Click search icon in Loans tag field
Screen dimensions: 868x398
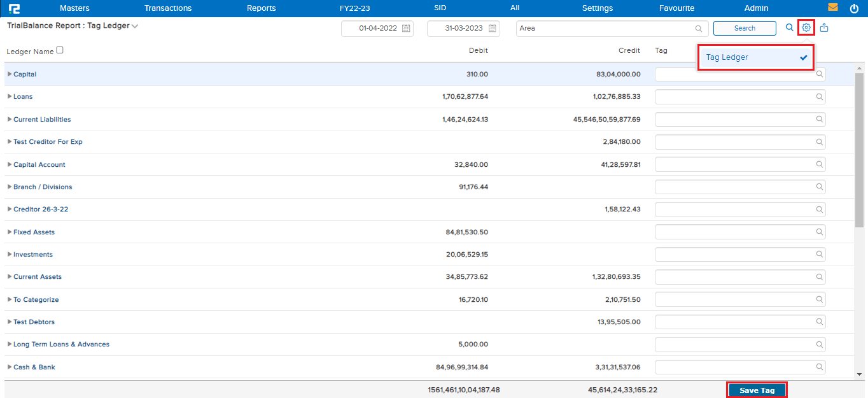click(x=820, y=97)
